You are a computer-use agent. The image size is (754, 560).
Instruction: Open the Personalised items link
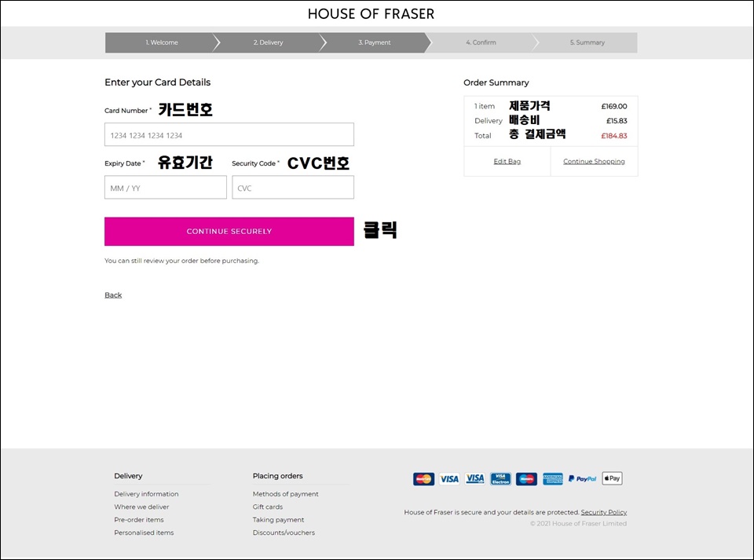click(x=144, y=533)
